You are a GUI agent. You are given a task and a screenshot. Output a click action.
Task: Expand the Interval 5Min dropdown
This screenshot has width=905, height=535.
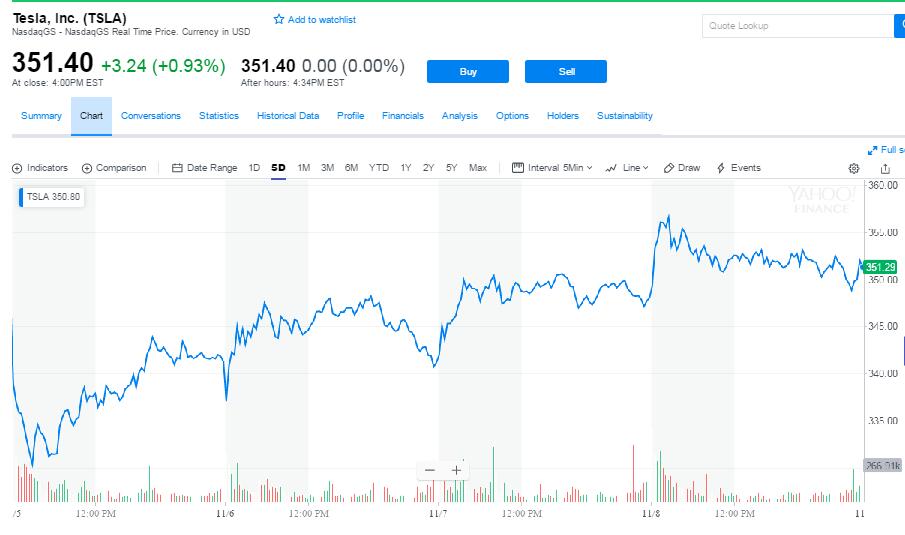pyautogui.click(x=552, y=168)
